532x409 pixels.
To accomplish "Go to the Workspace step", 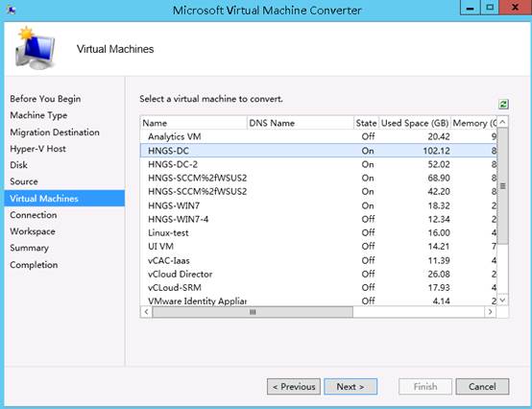I will 33,231.
